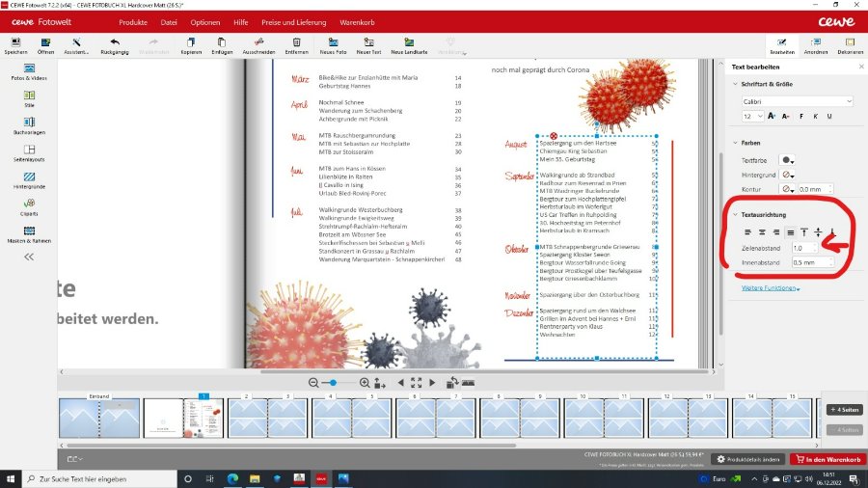Image resolution: width=868 pixels, height=488 pixels.
Task: Open the Calibri font dropdown
Action: coord(797,100)
